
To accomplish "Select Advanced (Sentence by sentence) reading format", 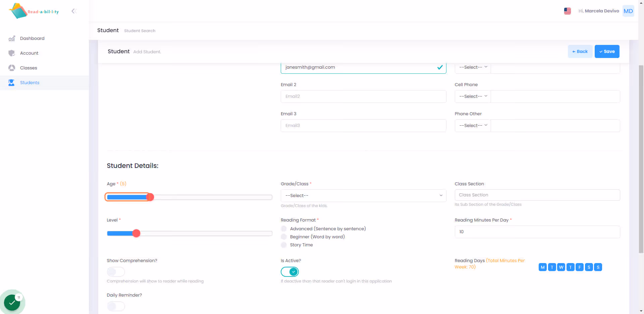I will pos(284,229).
